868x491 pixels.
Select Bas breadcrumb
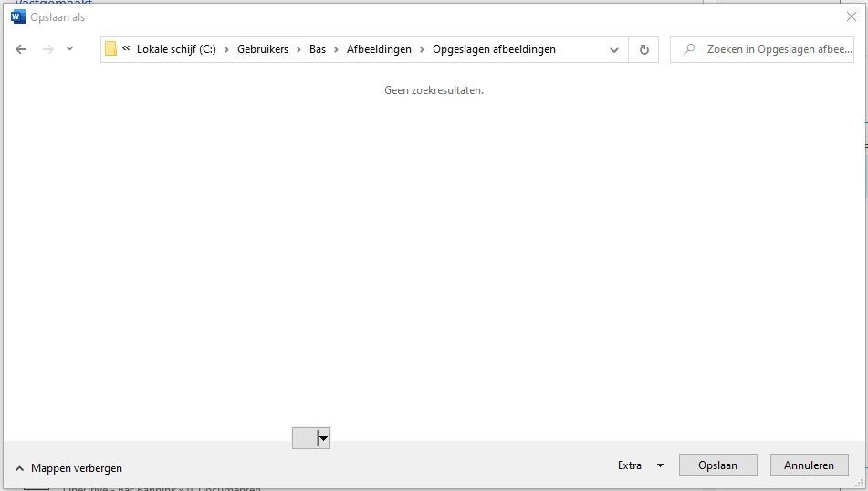pyautogui.click(x=318, y=49)
